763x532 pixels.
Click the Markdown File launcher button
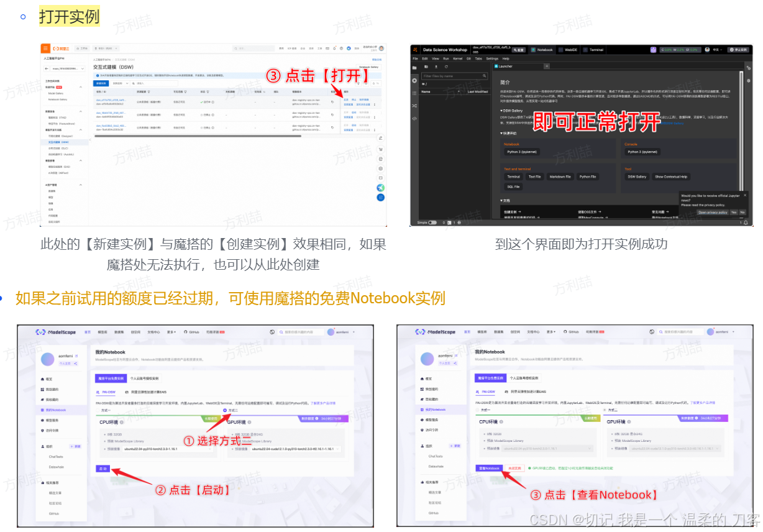coord(559,177)
